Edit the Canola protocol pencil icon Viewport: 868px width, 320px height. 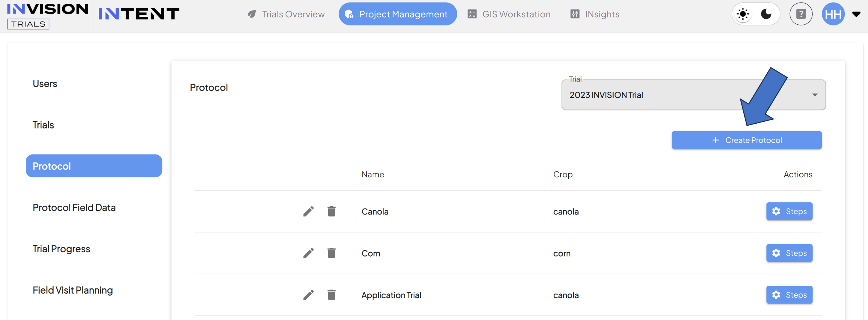pyautogui.click(x=308, y=211)
